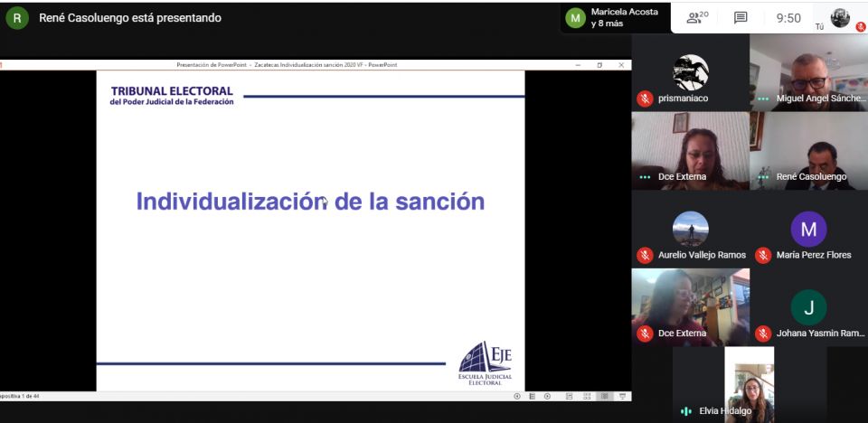Click the audio dots indicator next to René Casoluengo's name

tap(763, 177)
